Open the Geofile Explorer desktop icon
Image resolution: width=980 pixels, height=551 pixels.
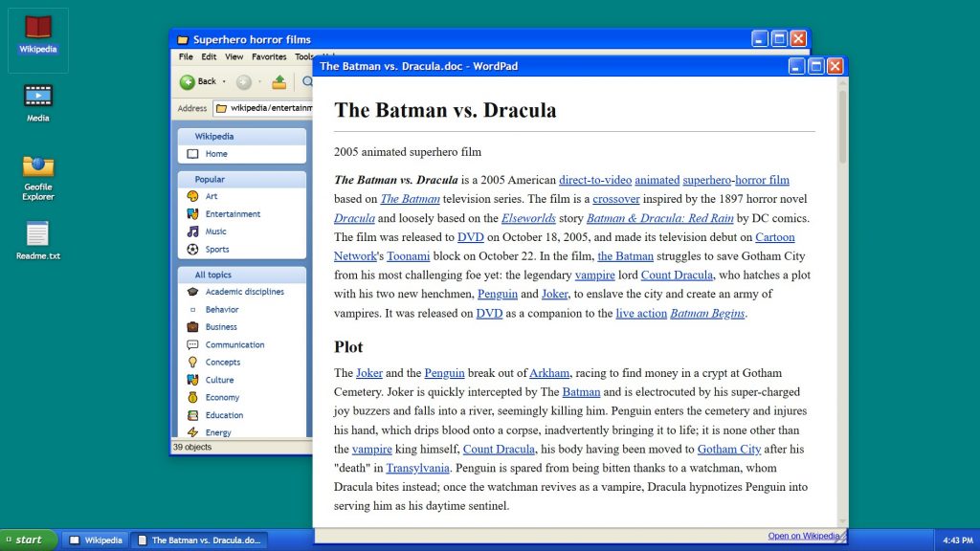(37, 178)
